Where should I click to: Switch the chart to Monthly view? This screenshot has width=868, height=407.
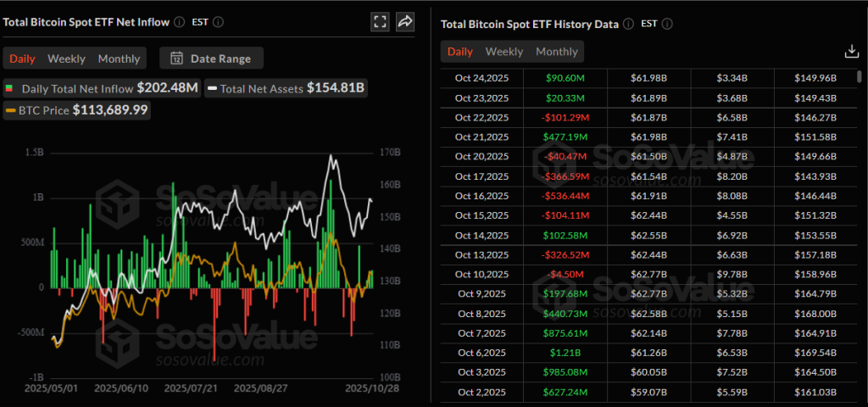[119, 59]
